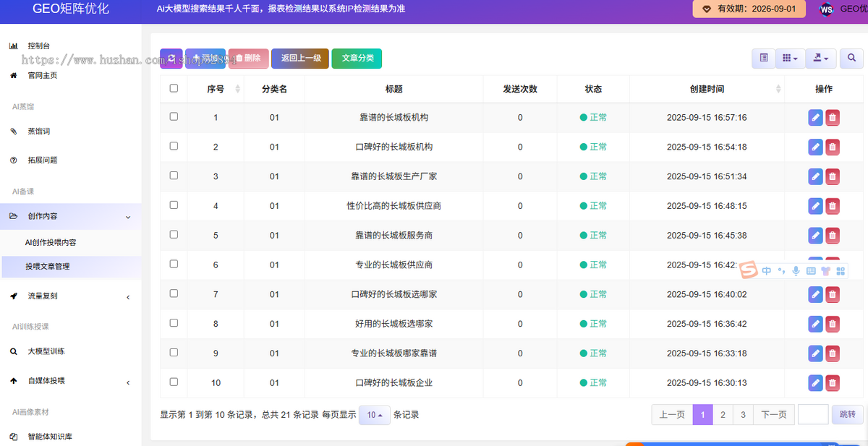Tick the checkbox for row 10
The width and height of the screenshot is (868, 446).
click(x=174, y=382)
